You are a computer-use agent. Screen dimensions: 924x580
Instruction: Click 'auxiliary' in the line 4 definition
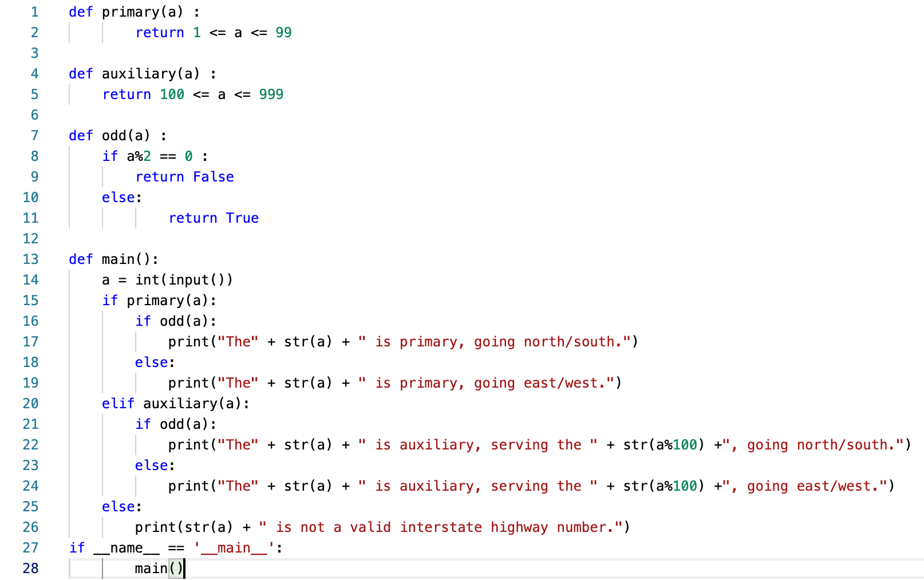tap(139, 74)
